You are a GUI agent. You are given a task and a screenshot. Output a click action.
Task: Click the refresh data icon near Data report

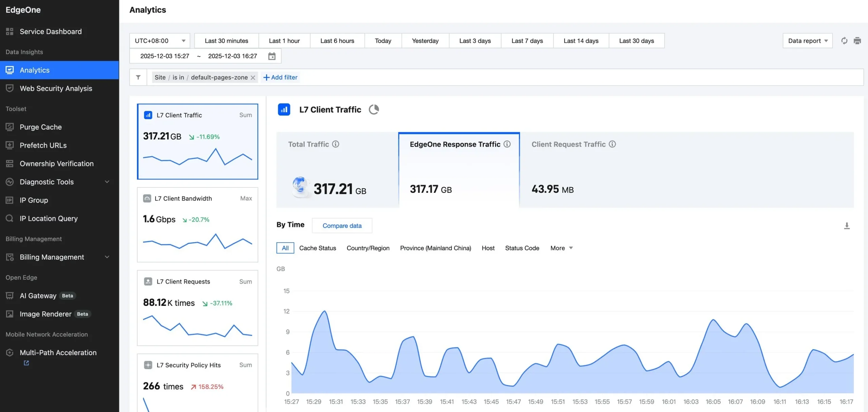point(844,40)
